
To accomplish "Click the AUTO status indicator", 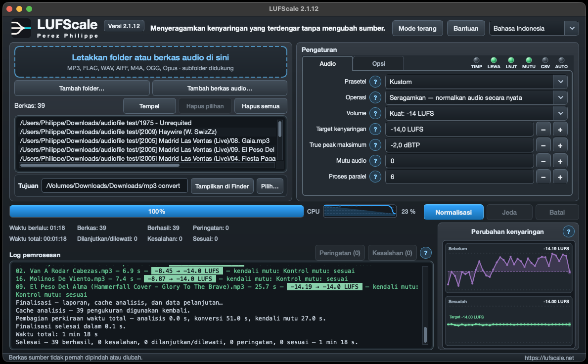I will click(561, 63).
